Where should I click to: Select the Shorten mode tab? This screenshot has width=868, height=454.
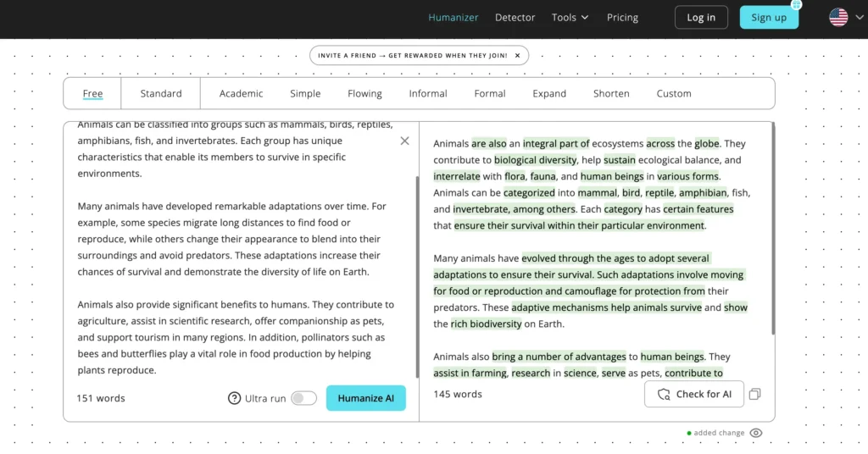tap(611, 93)
